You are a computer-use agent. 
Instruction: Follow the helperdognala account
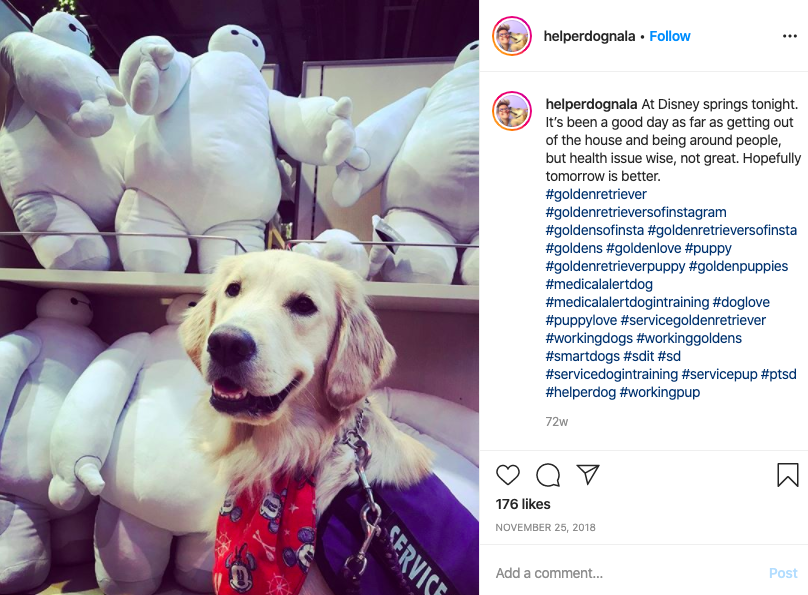tap(669, 36)
